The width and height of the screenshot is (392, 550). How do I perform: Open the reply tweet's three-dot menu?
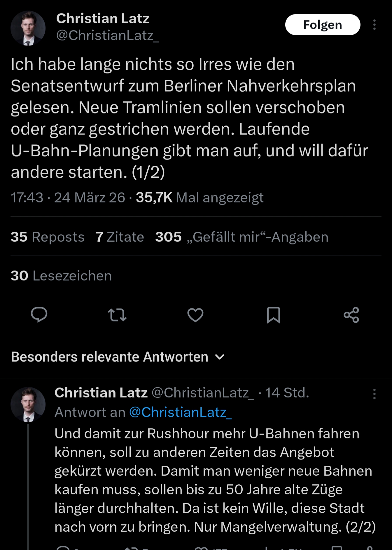(374, 394)
